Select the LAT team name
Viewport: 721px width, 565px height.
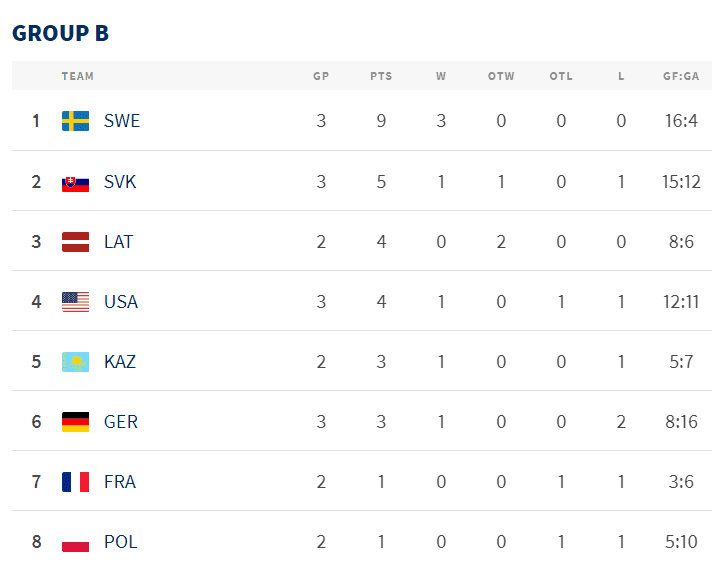118,241
